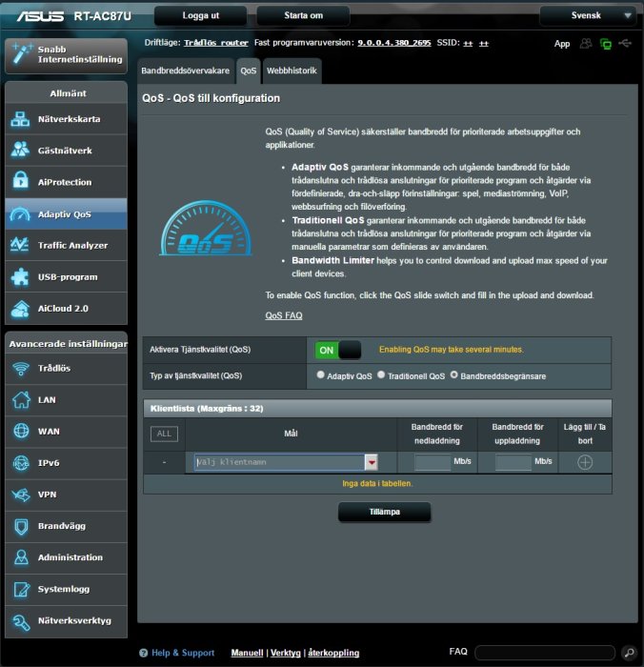The width and height of the screenshot is (644, 667).
Task: Click the Tillämpa apply button
Action: 385,512
